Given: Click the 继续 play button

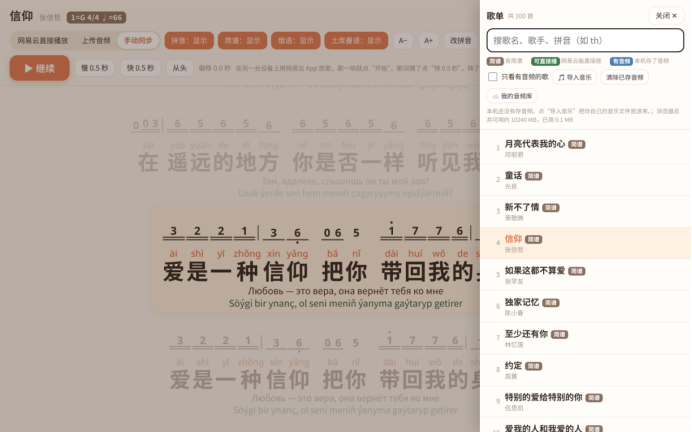Looking at the screenshot, I should pos(39,68).
